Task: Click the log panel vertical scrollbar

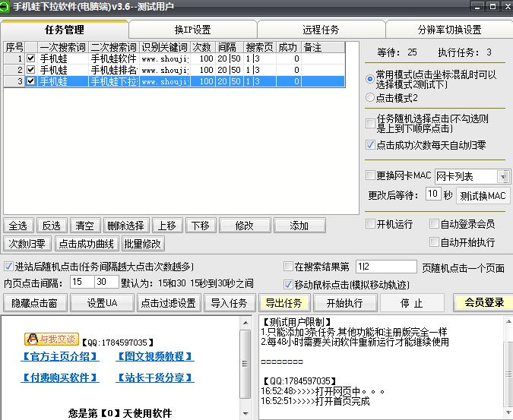Action: point(507,365)
